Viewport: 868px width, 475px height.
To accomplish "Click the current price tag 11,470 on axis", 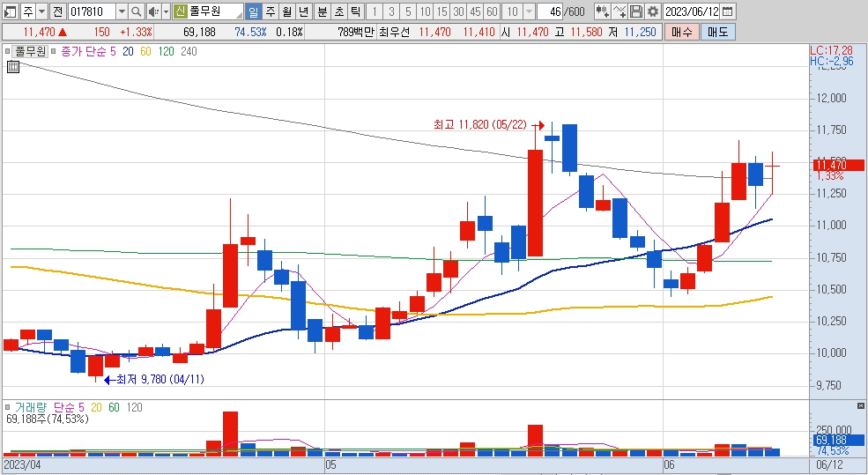I will [838, 165].
